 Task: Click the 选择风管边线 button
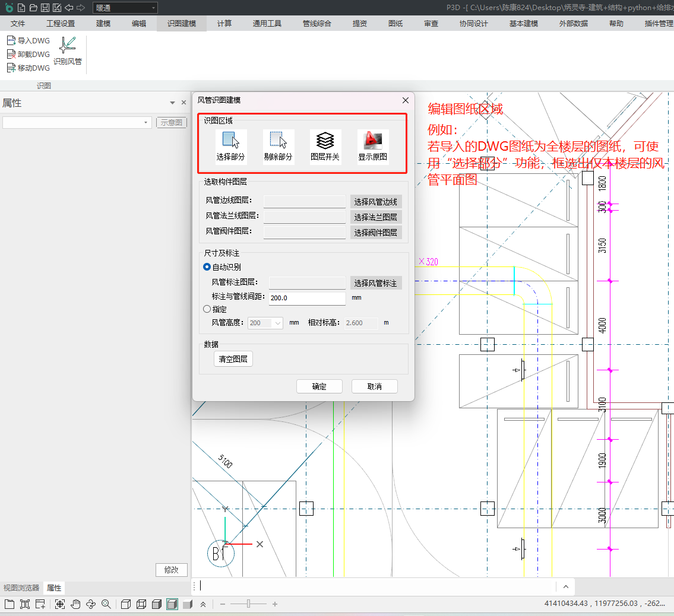pos(375,202)
